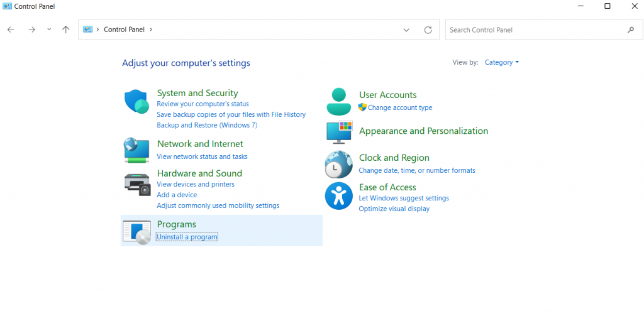Open the View by Category dropdown

[502, 62]
